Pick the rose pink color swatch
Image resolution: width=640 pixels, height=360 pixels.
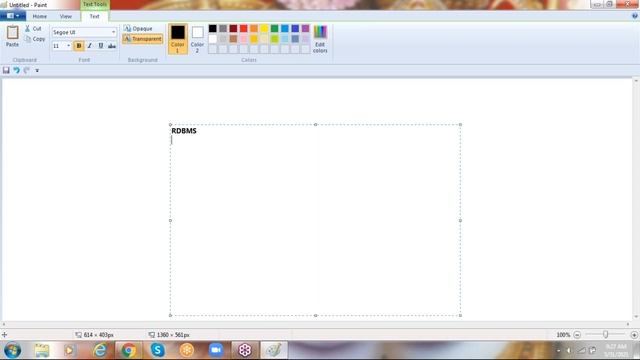244,39
